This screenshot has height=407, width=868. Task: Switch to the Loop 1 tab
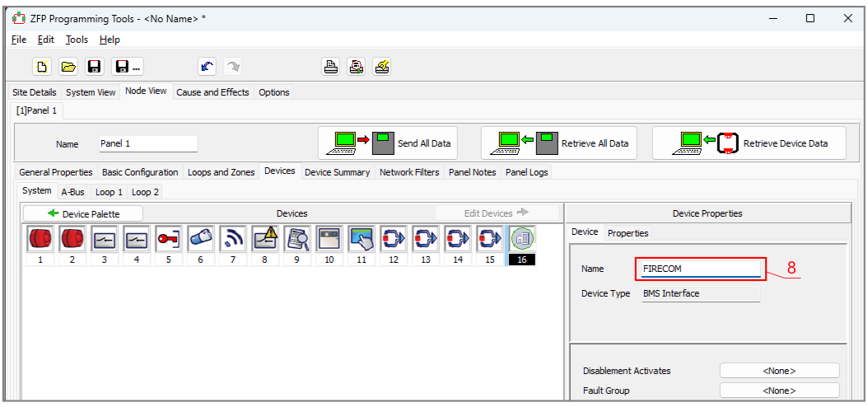coord(109,192)
